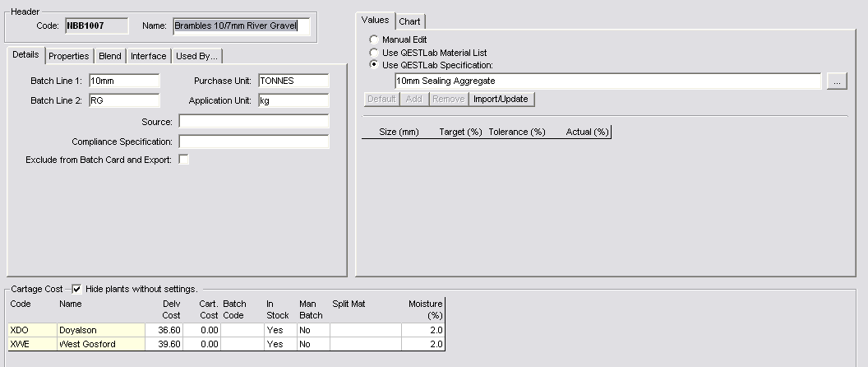Select Use QESTLab Specification radio option
The width and height of the screenshot is (868, 367).
click(x=375, y=65)
